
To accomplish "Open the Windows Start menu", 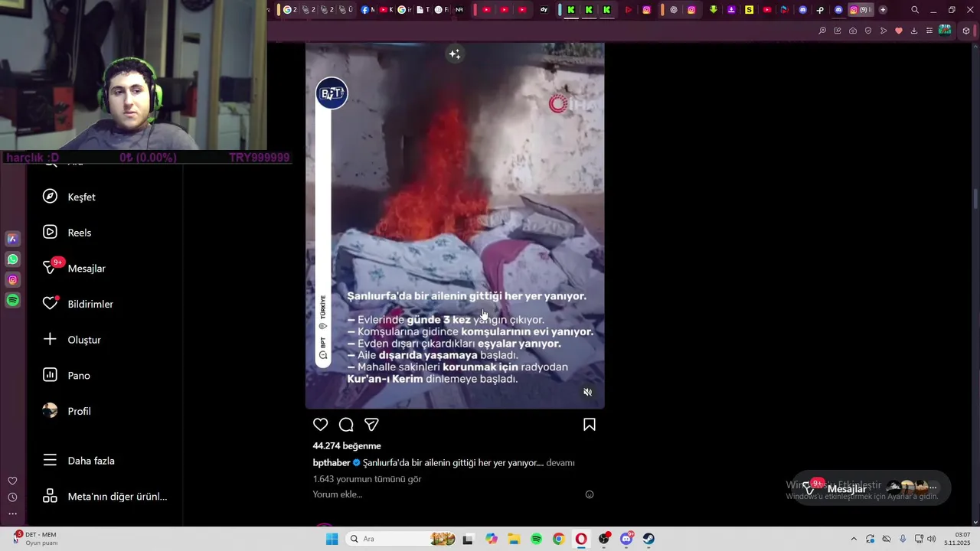I will coord(332,539).
